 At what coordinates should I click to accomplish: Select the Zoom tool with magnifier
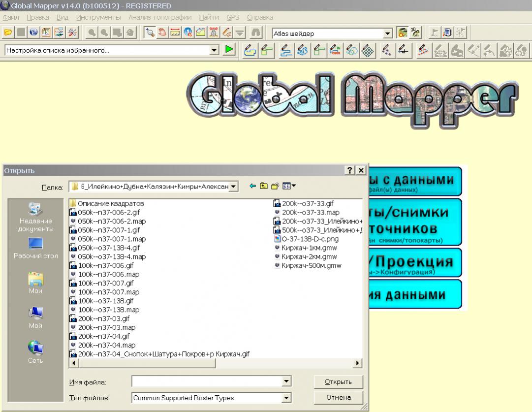150,33
